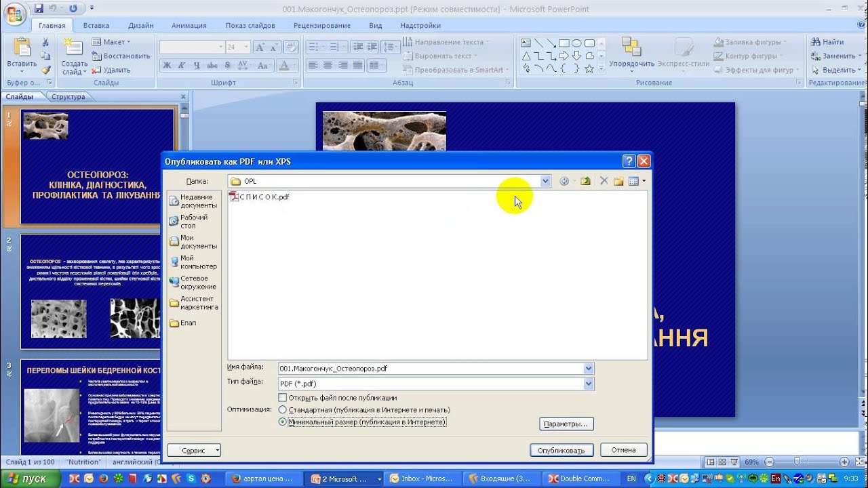
Task: Open the Показ слайдов ribbon tab
Action: click(250, 26)
